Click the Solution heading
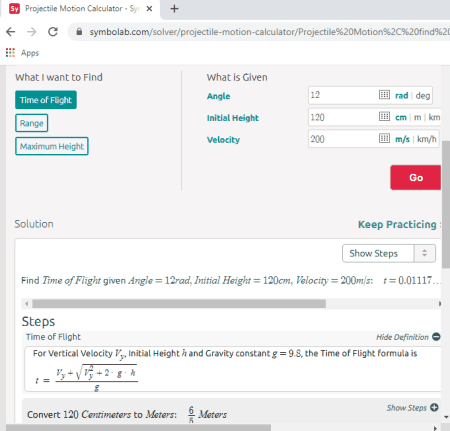Screen dimensions: 450x431 coord(34,224)
